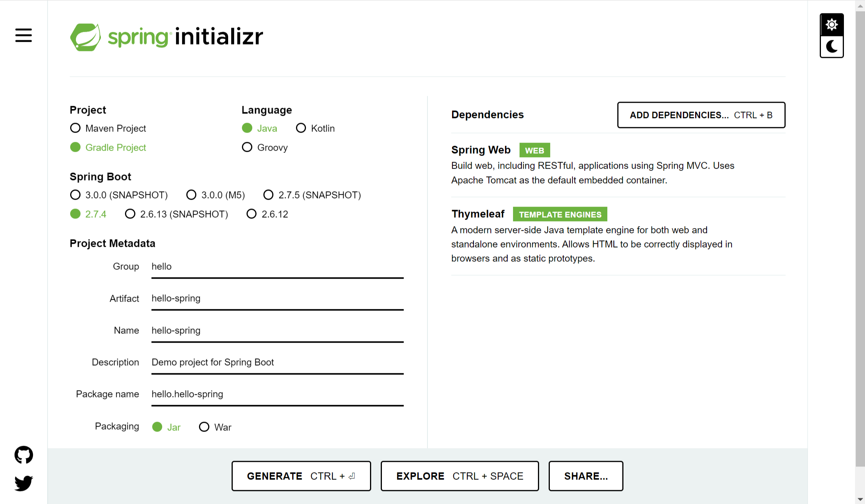Screen dimensions: 865x504
Task: Click the Artifact input field
Action: [x=277, y=298]
